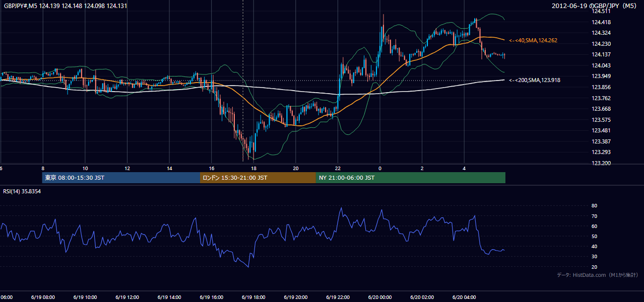Click the RSI scale value 60

pyautogui.click(x=594, y=226)
